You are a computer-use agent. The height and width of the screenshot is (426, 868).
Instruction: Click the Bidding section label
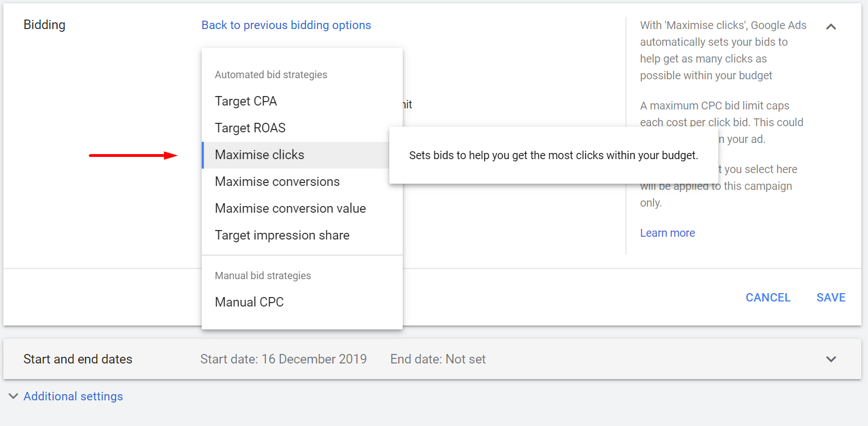point(44,25)
